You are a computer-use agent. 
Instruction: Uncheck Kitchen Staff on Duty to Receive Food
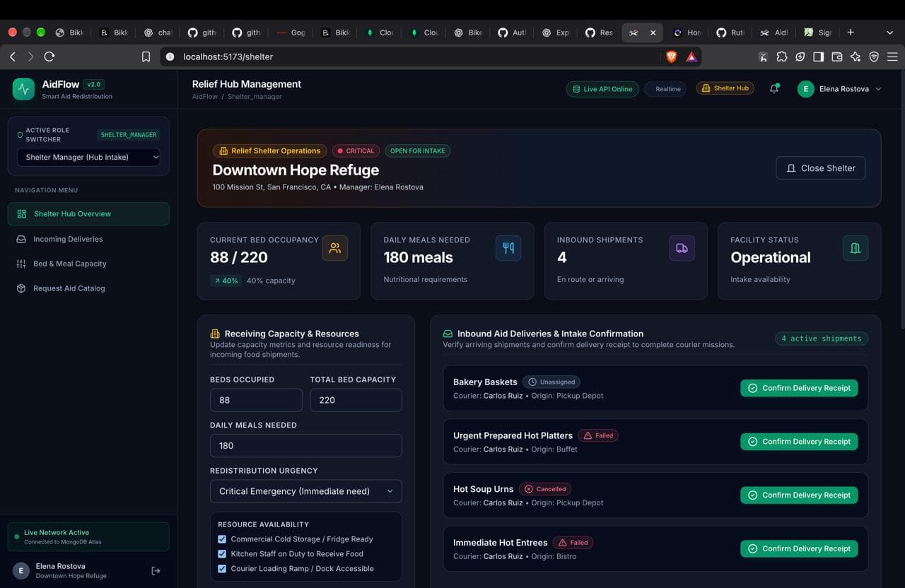click(222, 554)
